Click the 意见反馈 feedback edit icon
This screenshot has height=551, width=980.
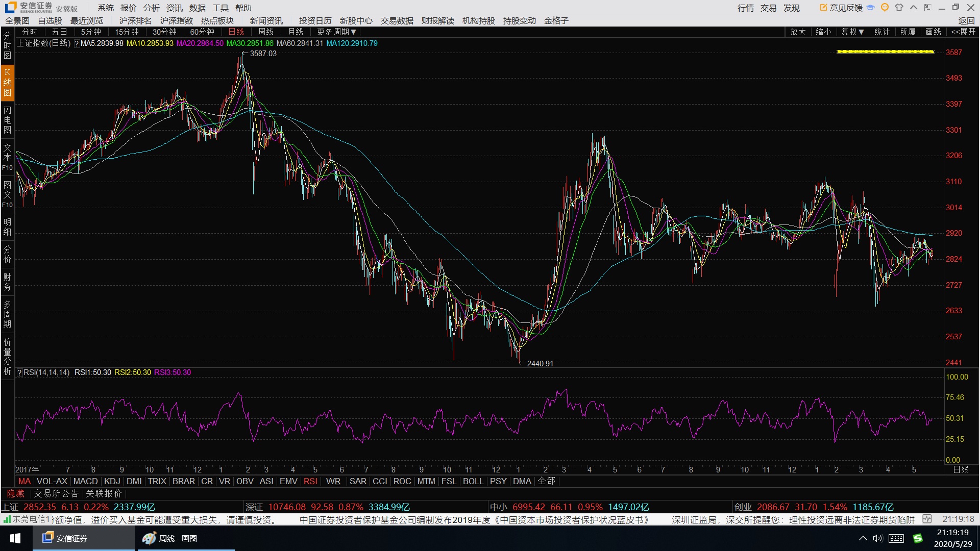(823, 8)
